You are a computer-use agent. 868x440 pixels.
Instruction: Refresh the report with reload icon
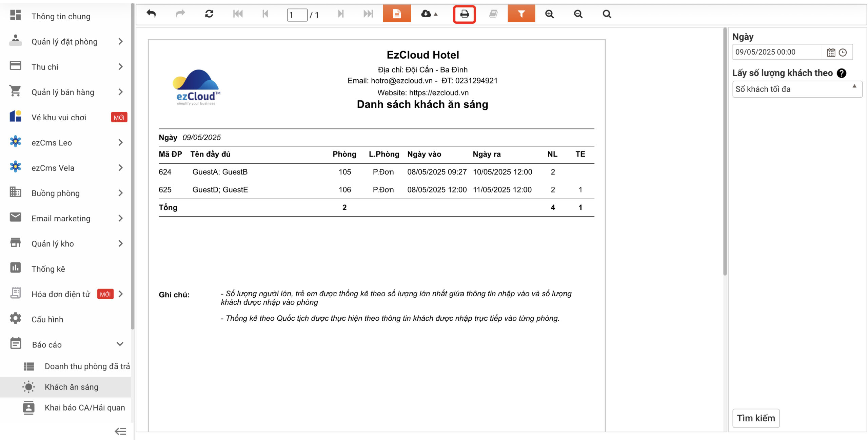(x=209, y=14)
